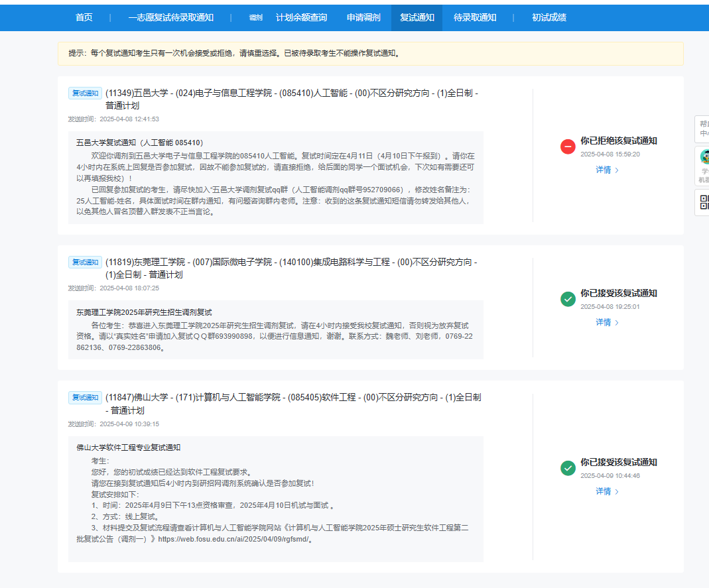Open the 帮助中心 sidebar button
This screenshot has height=588, width=709.
(x=703, y=129)
